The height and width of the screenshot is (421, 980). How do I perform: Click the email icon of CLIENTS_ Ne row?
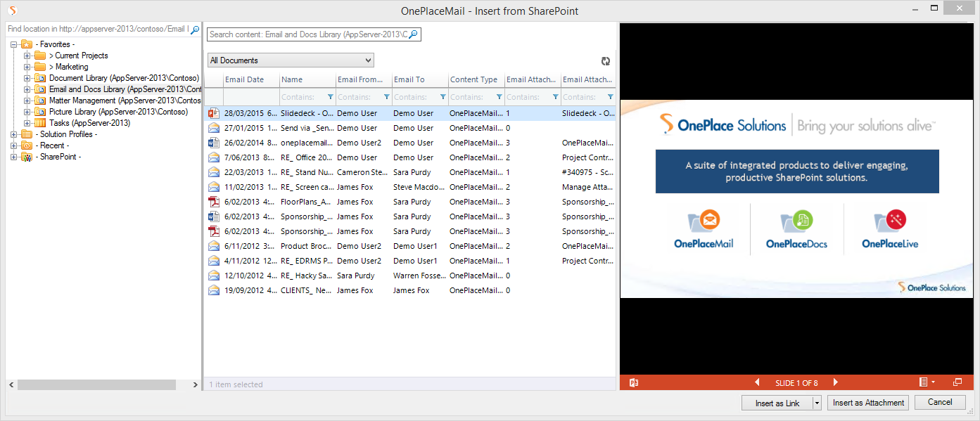[214, 290]
